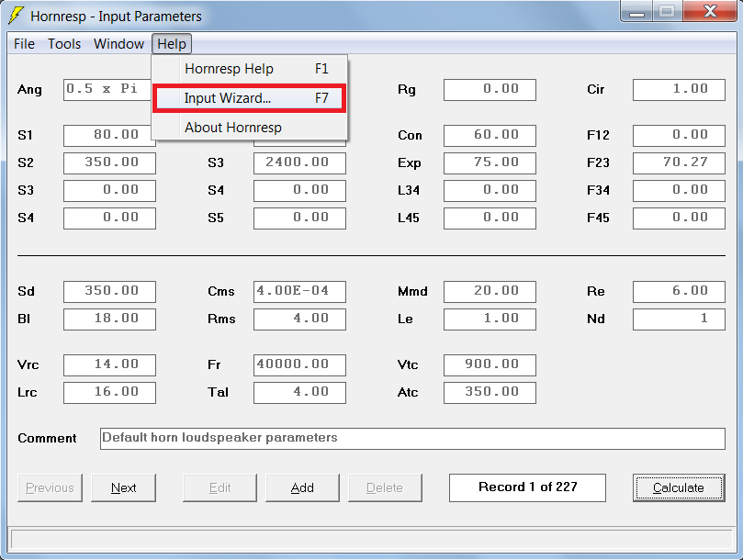This screenshot has width=743, height=560.
Task: Click the Hornresp lightning bolt title icon
Action: (x=16, y=16)
